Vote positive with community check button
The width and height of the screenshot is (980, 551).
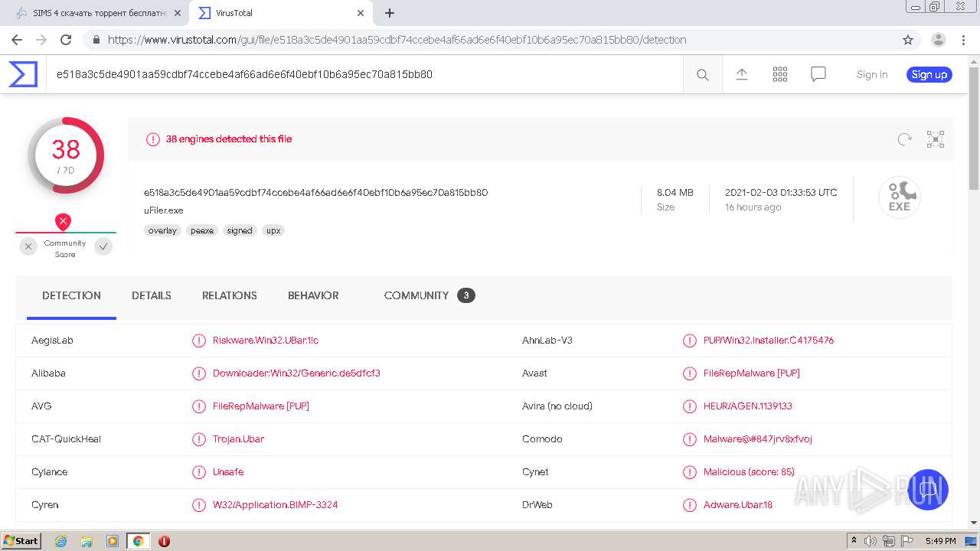coord(103,246)
